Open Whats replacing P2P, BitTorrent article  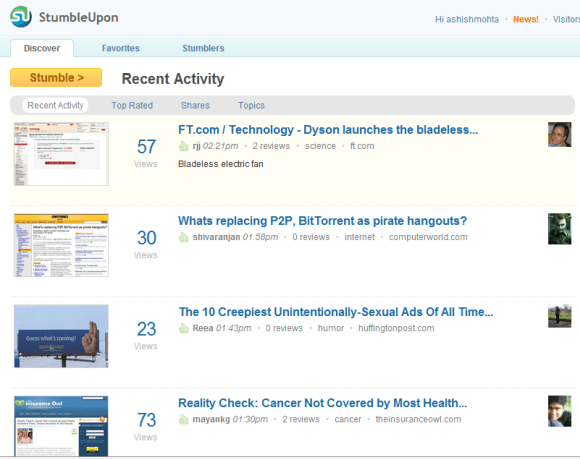click(x=323, y=221)
